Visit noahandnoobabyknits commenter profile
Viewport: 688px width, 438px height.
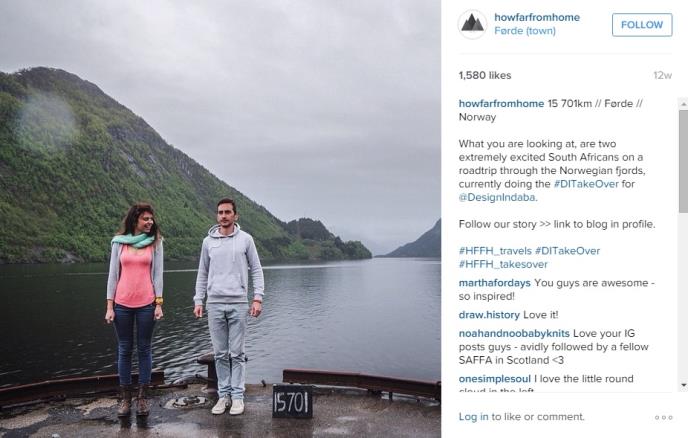pos(514,334)
